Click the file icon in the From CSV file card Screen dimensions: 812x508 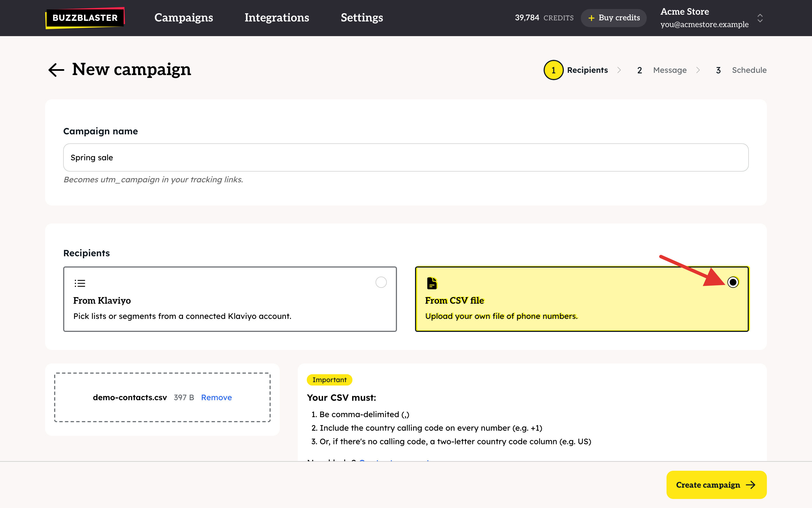432,283
